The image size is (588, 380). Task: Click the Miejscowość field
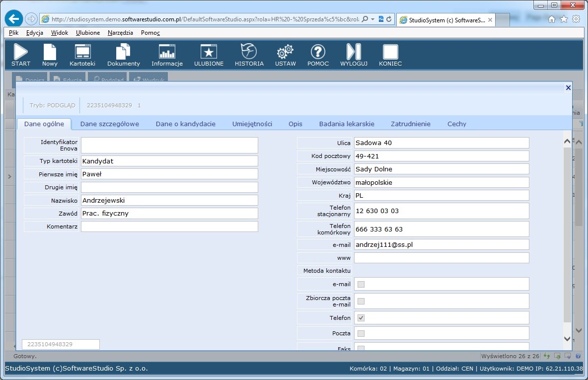(x=442, y=169)
